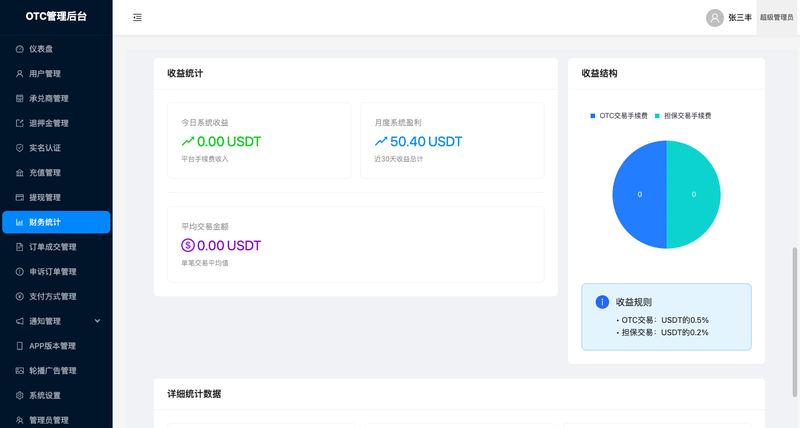Click the blue trend icon by 50.40 USDT
The image size is (800, 428).
click(381, 141)
